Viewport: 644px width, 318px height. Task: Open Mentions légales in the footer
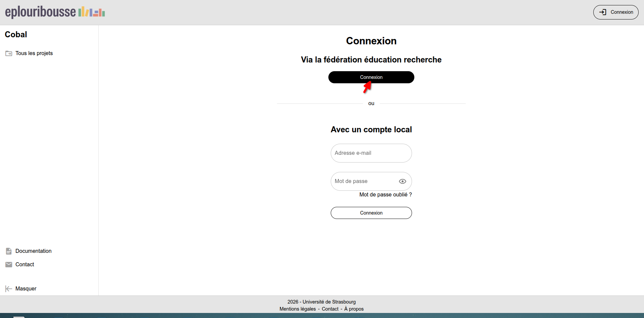(297, 309)
